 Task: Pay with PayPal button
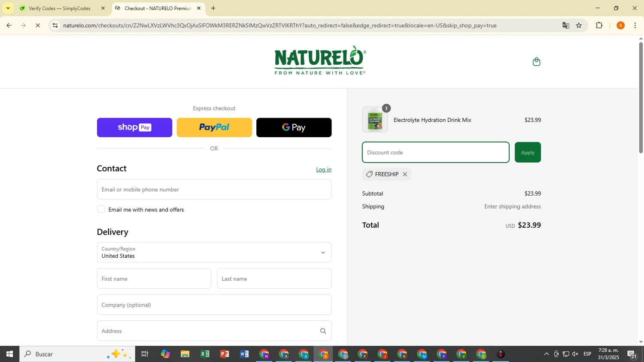tap(214, 127)
